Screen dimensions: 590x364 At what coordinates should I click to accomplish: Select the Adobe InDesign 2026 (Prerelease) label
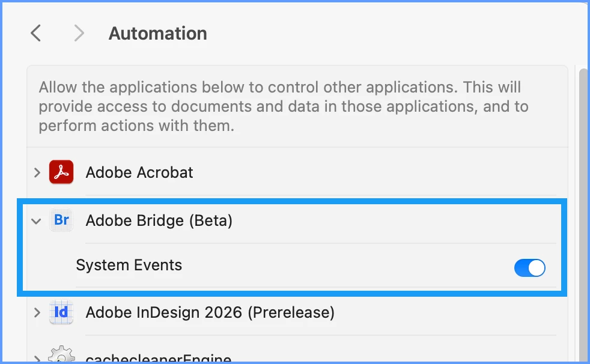[x=210, y=312]
